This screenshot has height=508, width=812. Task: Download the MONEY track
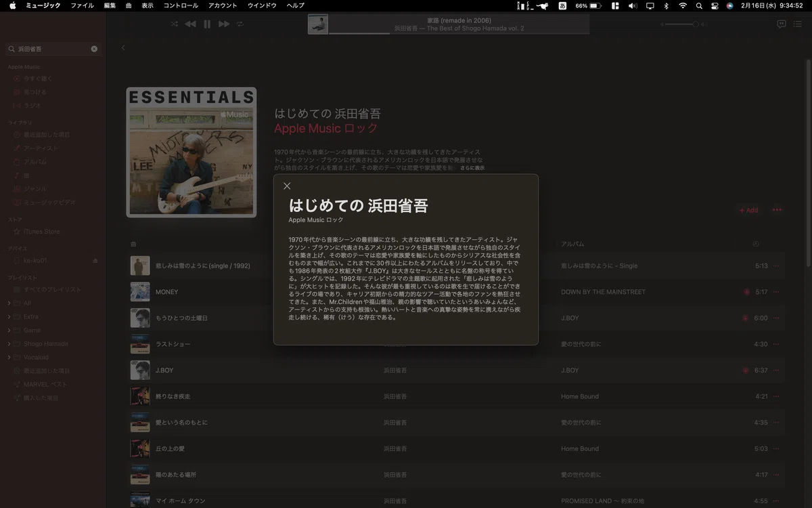pyautogui.click(x=746, y=292)
